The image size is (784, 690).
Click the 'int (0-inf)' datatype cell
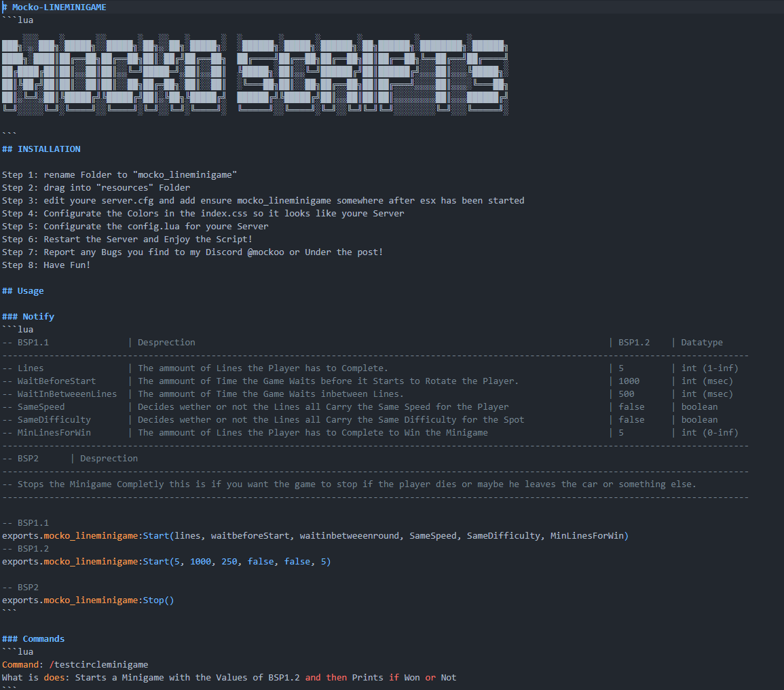click(709, 433)
